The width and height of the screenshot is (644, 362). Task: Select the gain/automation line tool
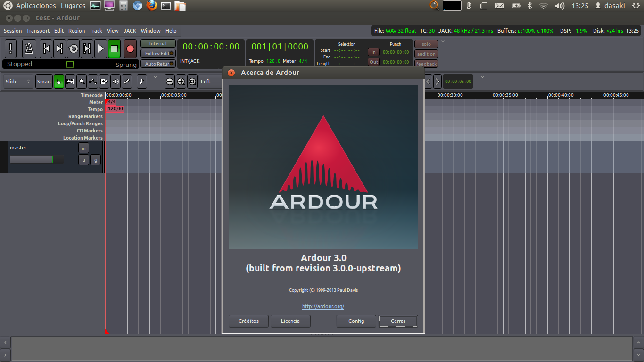tap(93, 82)
